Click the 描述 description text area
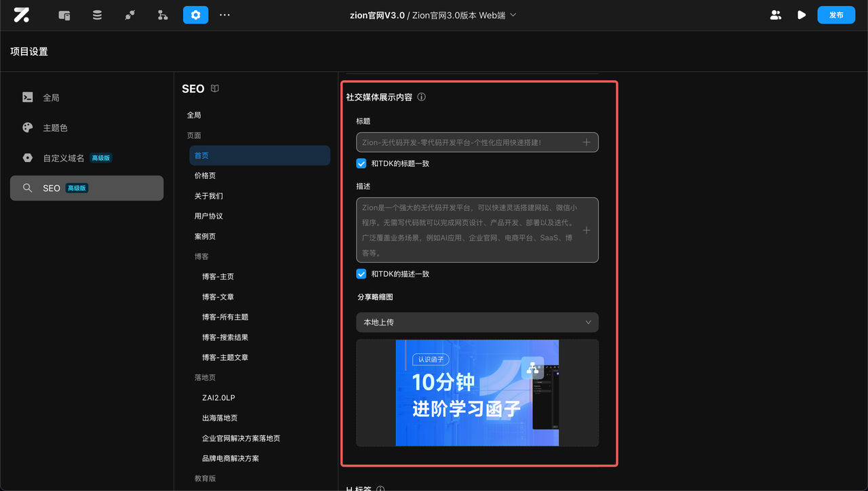The width and height of the screenshot is (868, 491). click(x=477, y=230)
